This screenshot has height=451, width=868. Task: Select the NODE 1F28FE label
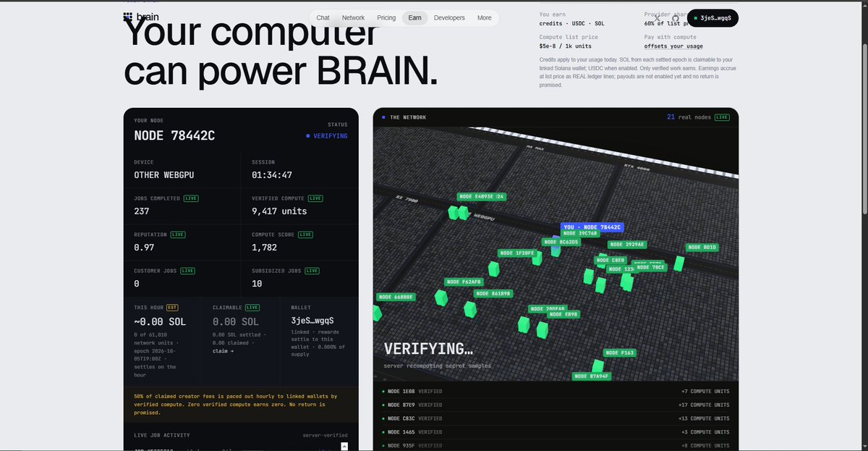coord(518,253)
